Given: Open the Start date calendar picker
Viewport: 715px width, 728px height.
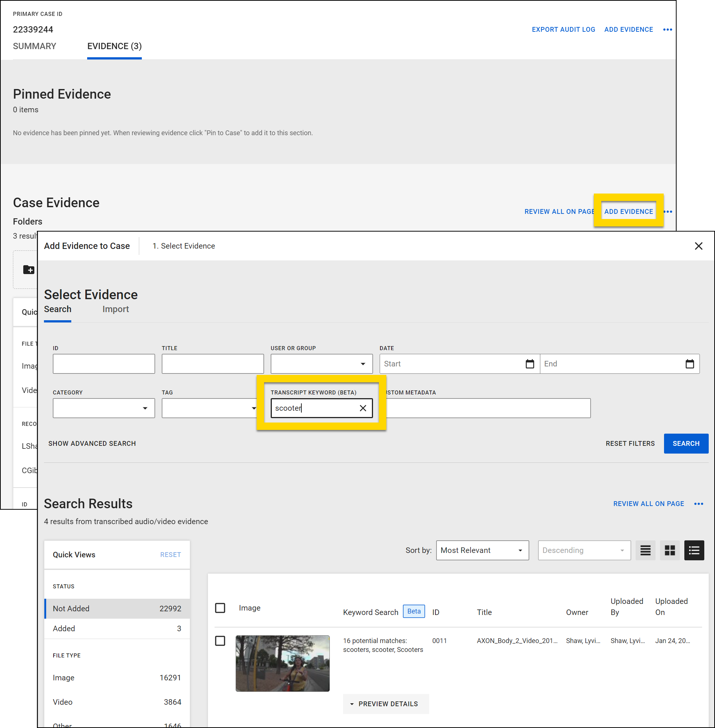Looking at the screenshot, I should click(x=530, y=363).
